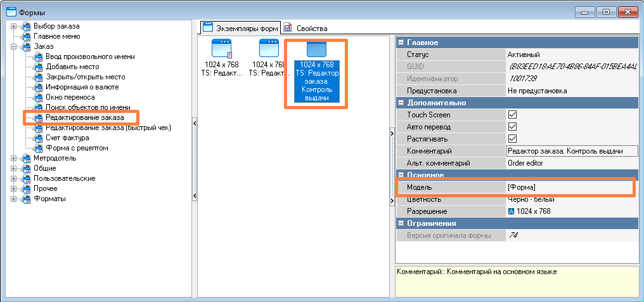Select the Форма с рецептом tree item
The image size is (644, 302).
77,148
